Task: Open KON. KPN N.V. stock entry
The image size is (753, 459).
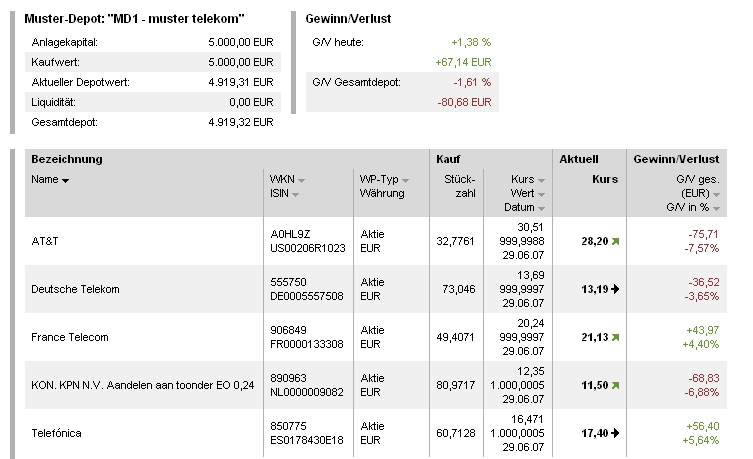Action: click(x=130, y=385)
